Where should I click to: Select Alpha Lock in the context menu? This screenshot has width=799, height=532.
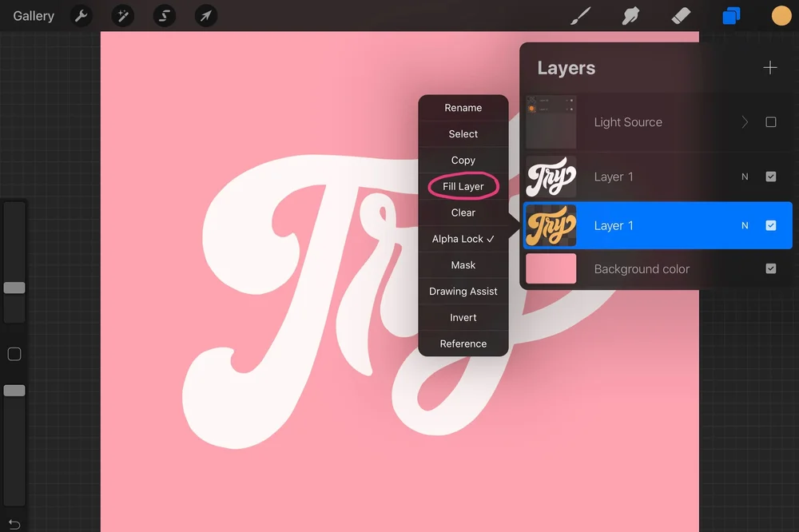pos(463,238)
